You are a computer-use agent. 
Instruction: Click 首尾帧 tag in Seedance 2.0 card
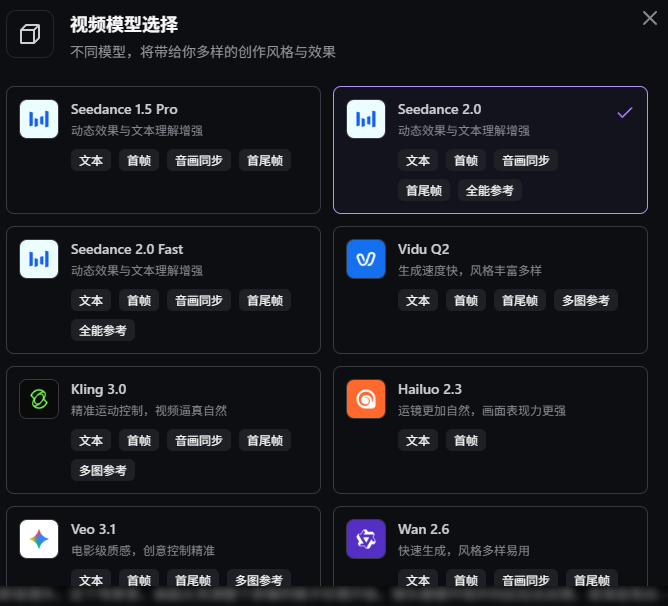(x=424, y=190)
